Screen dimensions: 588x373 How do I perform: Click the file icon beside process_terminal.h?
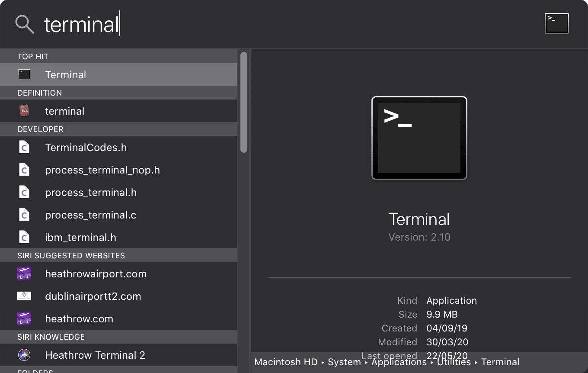(x=24, y=192)
